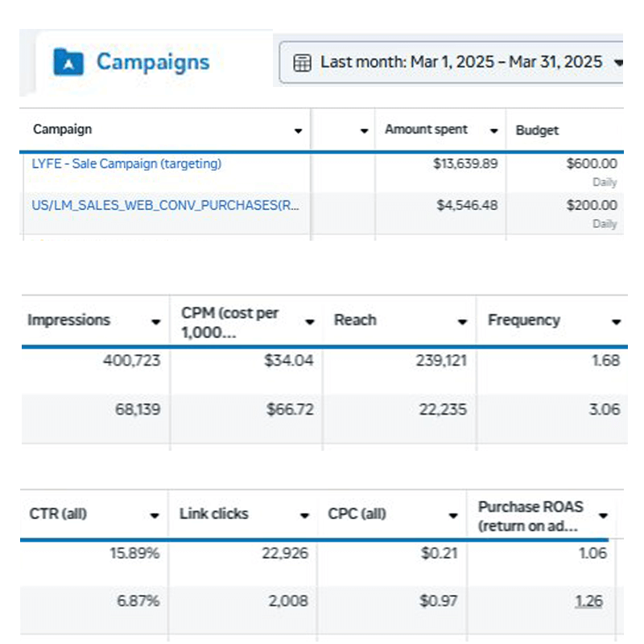Open the Reach column sort arrow
This screenshot has width=644, height=644.
462,322
